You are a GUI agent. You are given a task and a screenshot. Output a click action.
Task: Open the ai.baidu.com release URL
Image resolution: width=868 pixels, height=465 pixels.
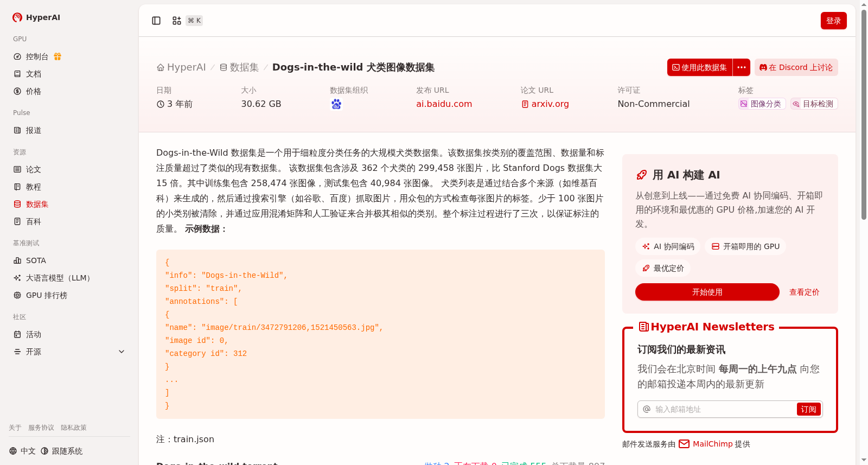(444, 104)
